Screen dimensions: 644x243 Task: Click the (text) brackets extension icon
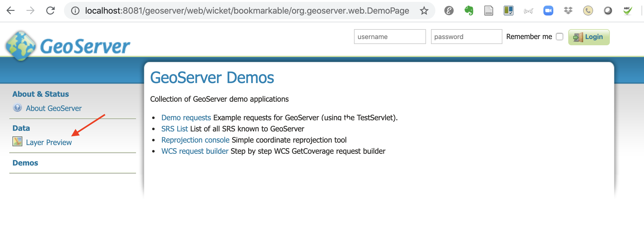528,11
